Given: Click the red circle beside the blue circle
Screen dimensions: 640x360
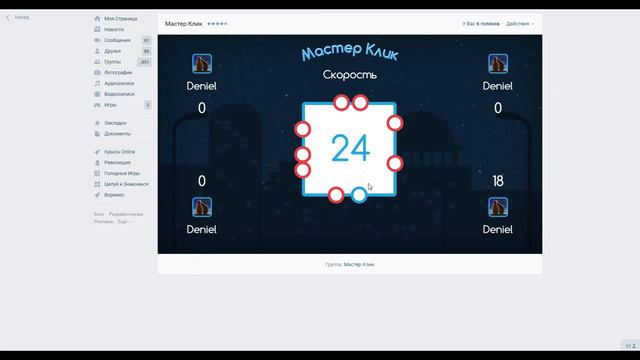Looking at the screenshot, I should pyautogui.click(x=336, y=195).
